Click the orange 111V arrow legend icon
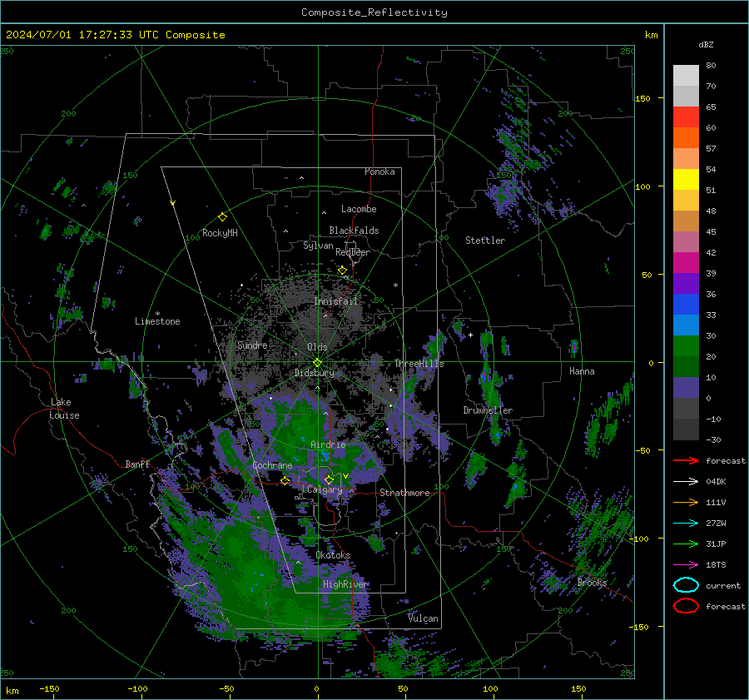This screenshot has height=700, width=749. point(686,502)
